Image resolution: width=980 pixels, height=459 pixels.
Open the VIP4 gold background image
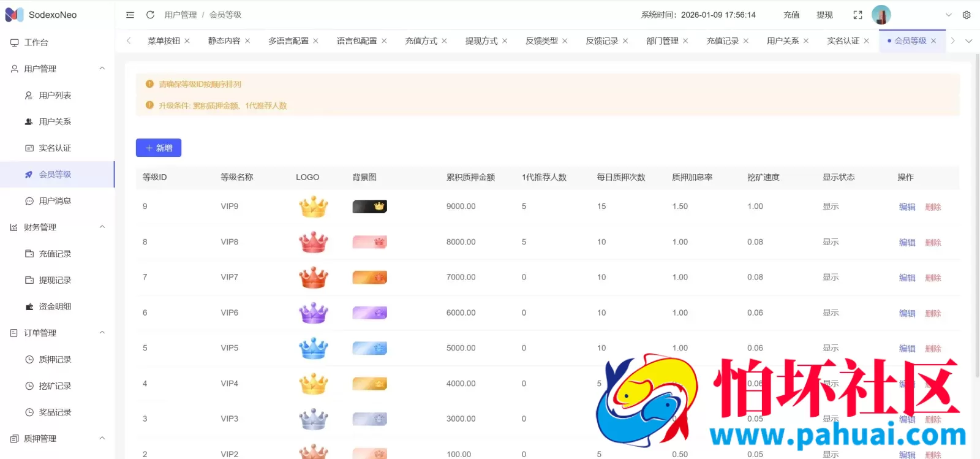pos(369,384)
